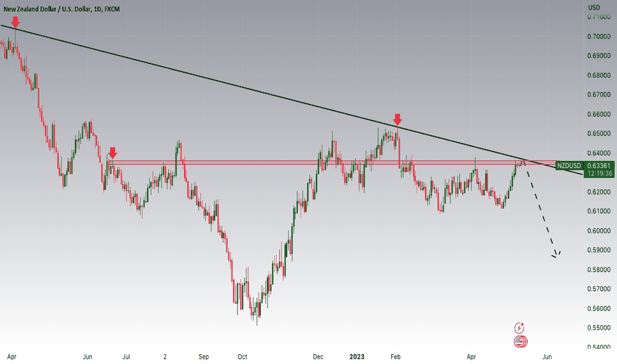Open the US flag economic event icon
Image resolution: width=617 pixels, height=364 pixels.
(520, 341)
